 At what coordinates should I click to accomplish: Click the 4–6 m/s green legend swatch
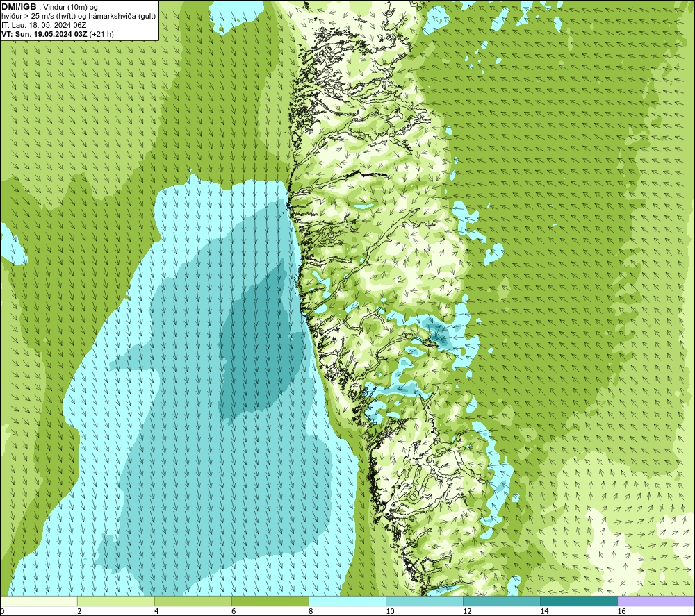tap(193, 601)
